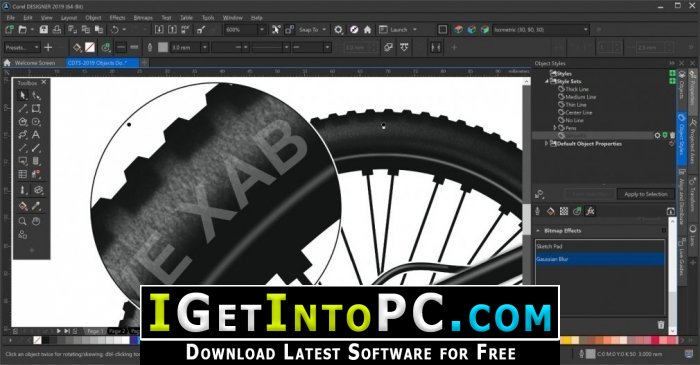
Task: Open the File menu
Action: pyautogui.click(x=11, y=18)
